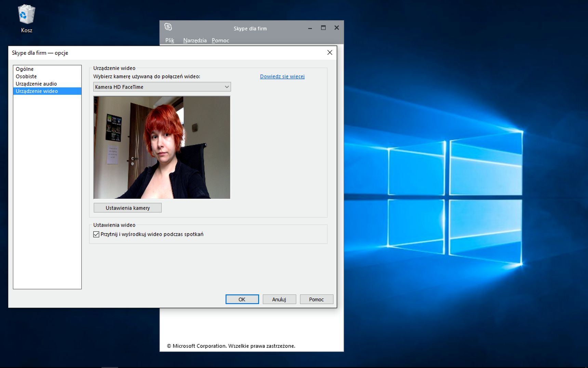Open the Pomoc menu in Skype window
Screen dimensions: 588x368
(x=220, y=40)
